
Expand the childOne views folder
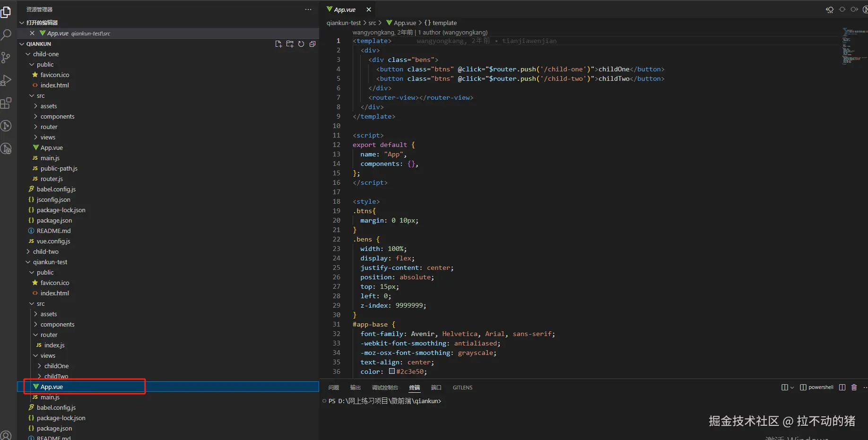click(56, 366)
